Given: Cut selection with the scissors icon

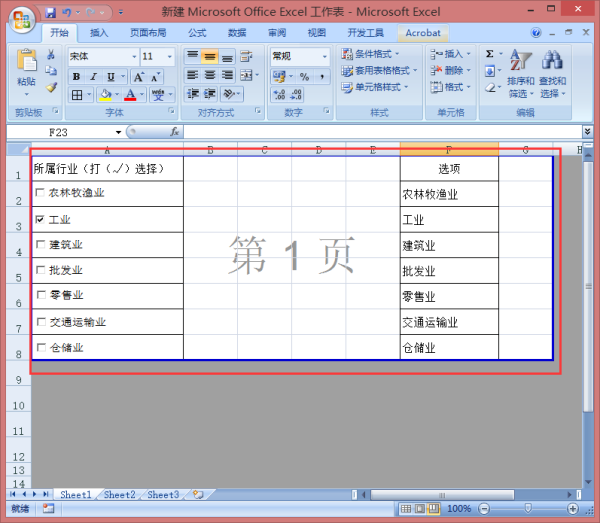Looking at the screenshot, I should (x=51, y=54).
